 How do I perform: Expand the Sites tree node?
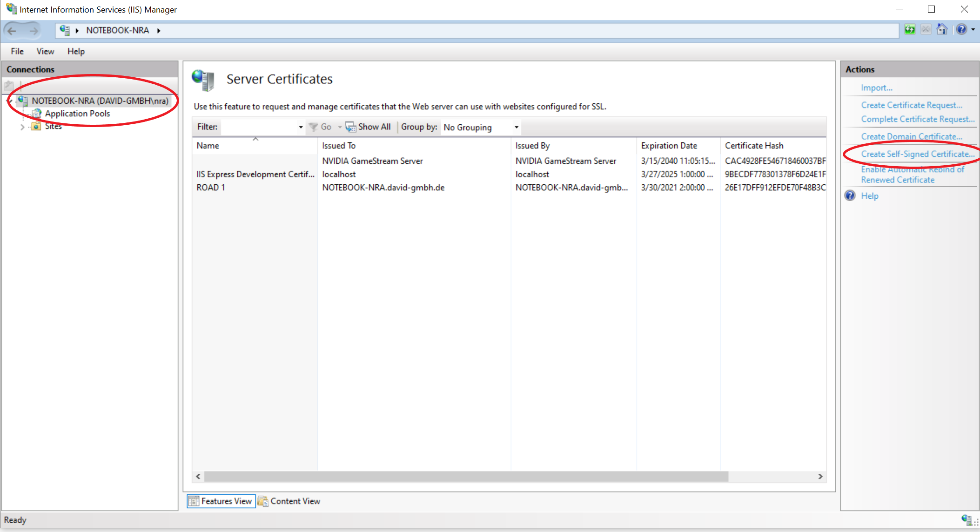(x=22, y=127)
